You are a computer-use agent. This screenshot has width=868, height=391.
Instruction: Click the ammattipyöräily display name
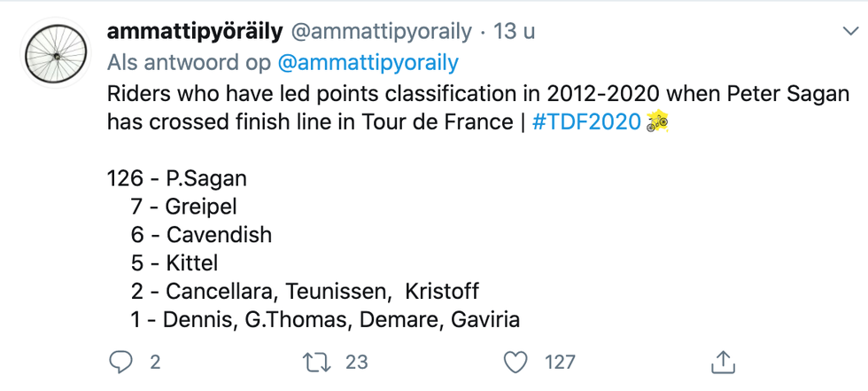[195, 32]
